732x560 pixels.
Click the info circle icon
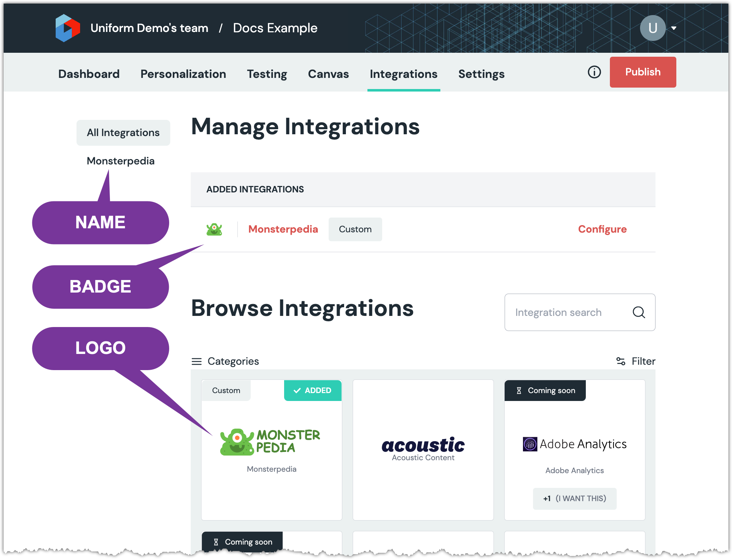pos(594,72)
